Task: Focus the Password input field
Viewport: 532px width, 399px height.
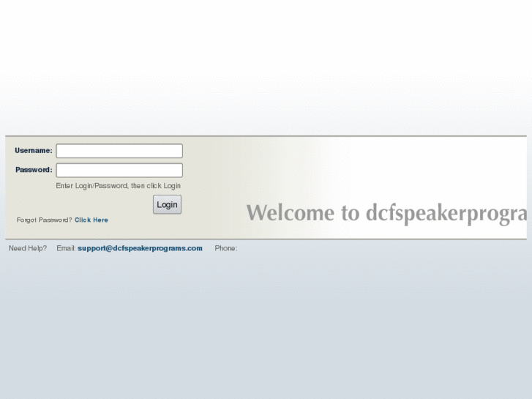Action: pyautogui.click(x=119, y=170)
